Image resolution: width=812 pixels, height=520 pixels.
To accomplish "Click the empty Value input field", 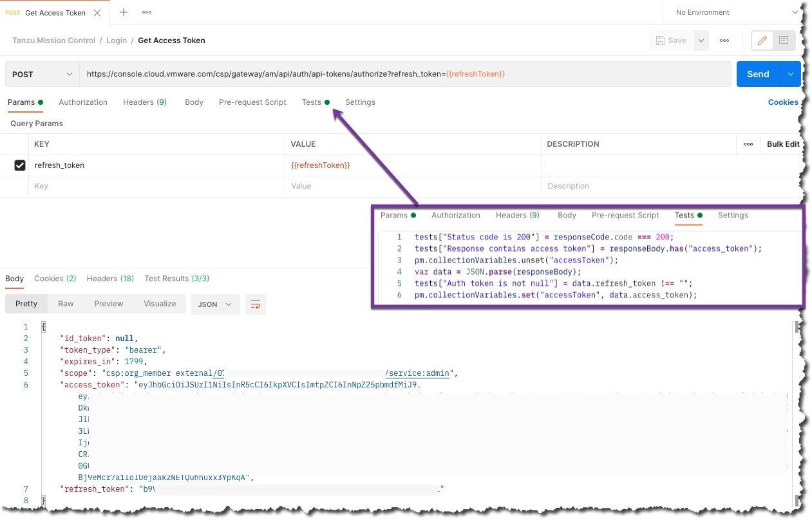I will pos(413,186).
